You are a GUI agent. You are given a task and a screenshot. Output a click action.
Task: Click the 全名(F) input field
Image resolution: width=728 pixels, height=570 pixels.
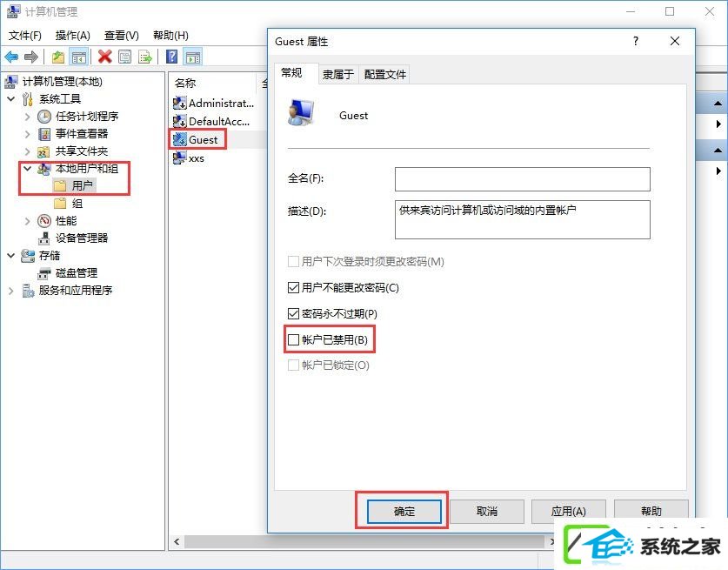click(523, 179)
